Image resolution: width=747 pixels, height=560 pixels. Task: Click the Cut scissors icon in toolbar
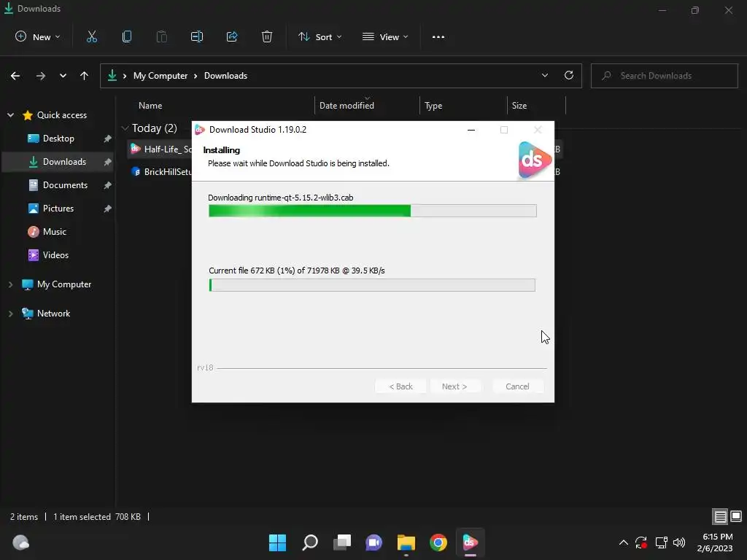91,36
